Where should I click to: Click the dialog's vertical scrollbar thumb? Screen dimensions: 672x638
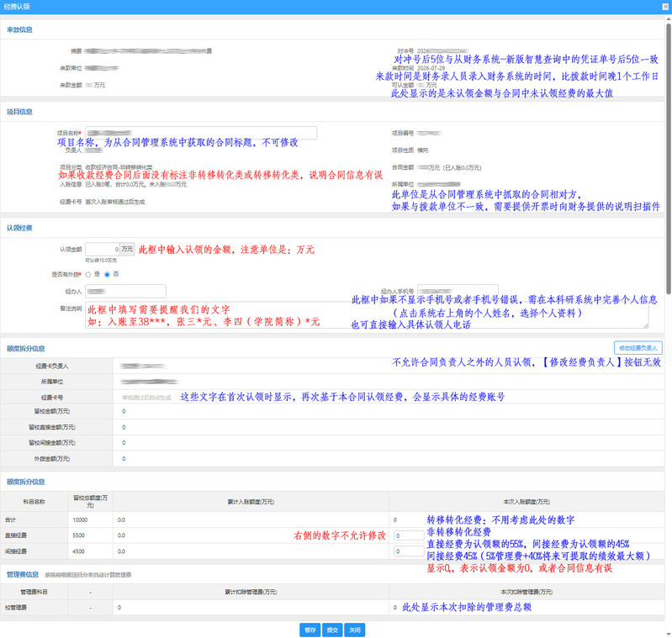[x=668, y=158]
